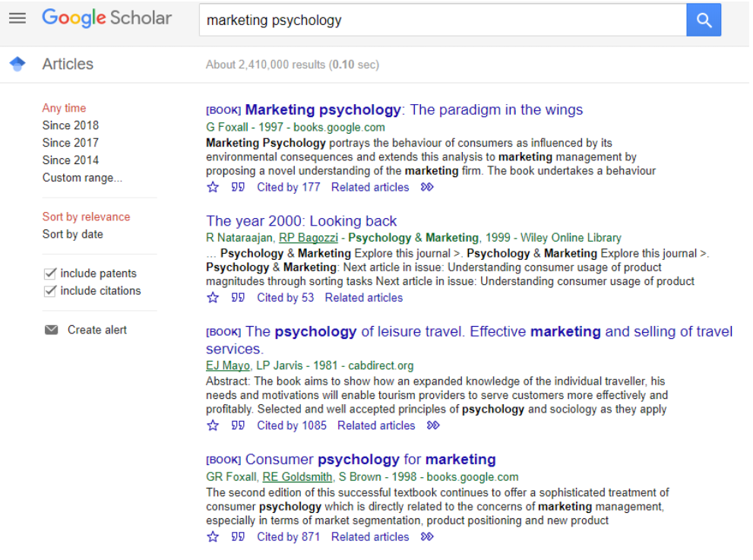This screenshot has width=753, height=560.
Task: Expand more options arrows for Foxall 1997 result
Action: click(x=427, y=188)
